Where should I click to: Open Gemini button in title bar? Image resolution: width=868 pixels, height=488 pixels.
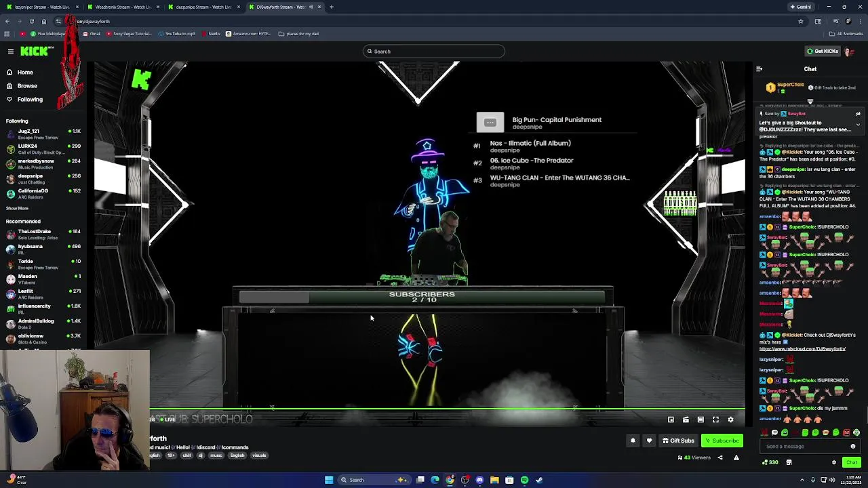pos(800,7)
